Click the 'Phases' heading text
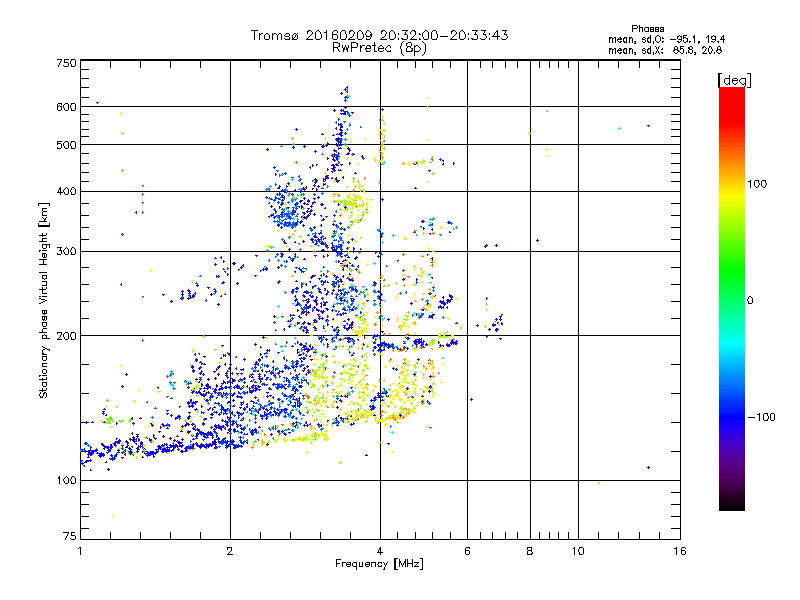 tap(647, 29)
